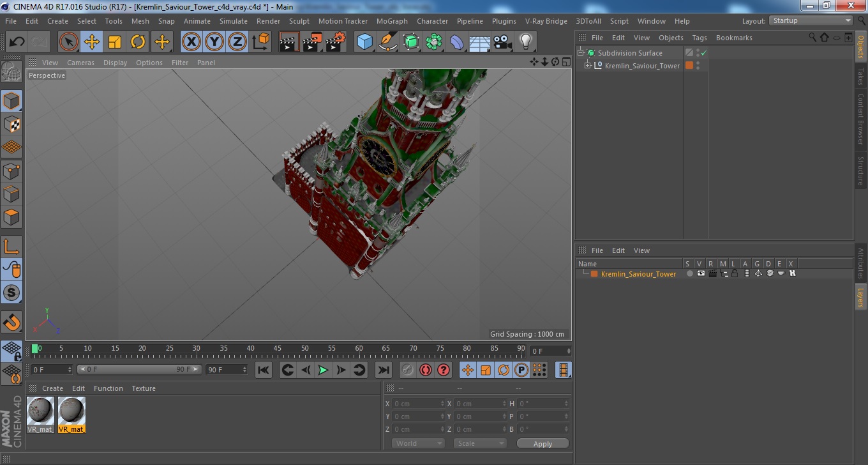Select the Live Selection tool
Image resolution: width=868 pixels, height=465 pixels.
(x=69, y=42)
